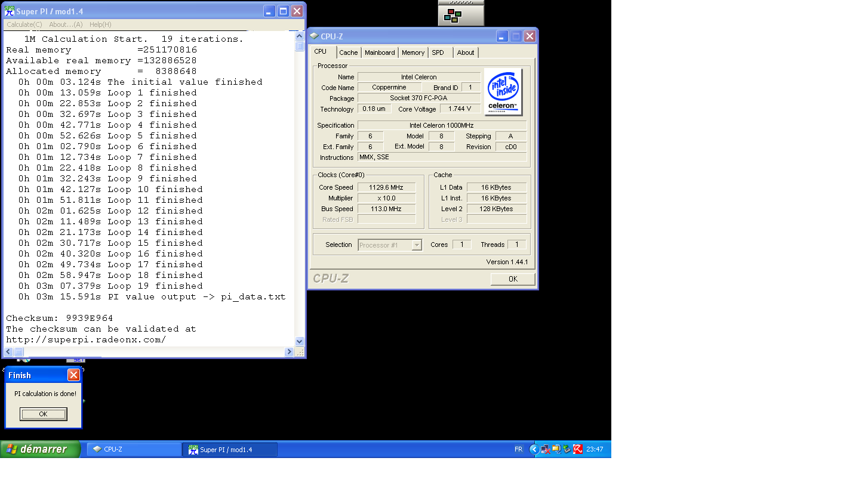Click Core Speed value 1129.6 MHz
This screenshot has height=501, width=868.
coord(386,187)
